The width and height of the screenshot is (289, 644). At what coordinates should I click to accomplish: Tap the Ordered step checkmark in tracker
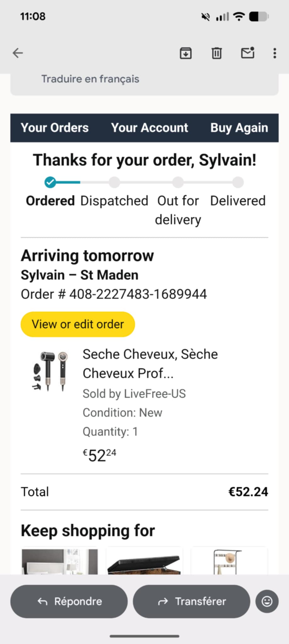[x=50, y=182]
